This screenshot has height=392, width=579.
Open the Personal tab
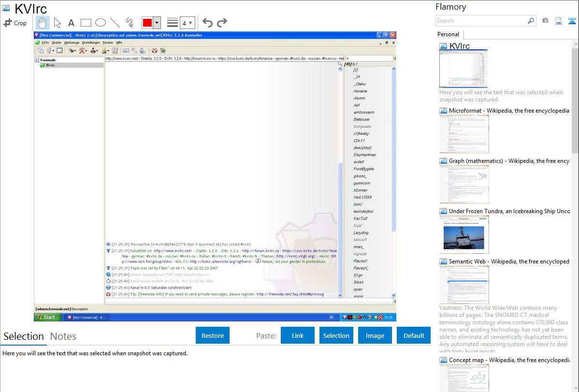click(x=449, y=34)
